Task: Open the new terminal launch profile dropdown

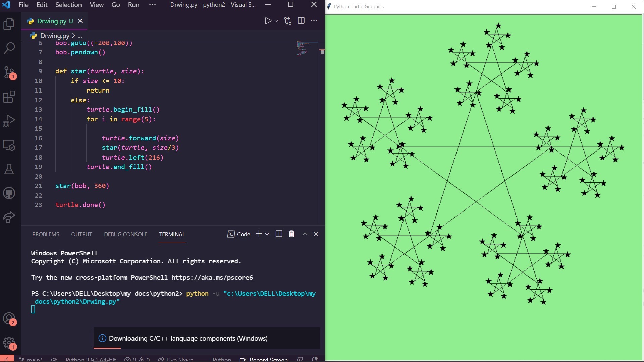Action: coord(267,234)
